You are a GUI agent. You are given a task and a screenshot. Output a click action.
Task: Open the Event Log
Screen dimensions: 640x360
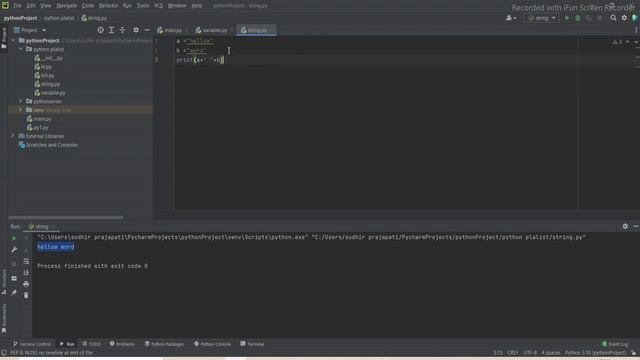click(615, 344)
